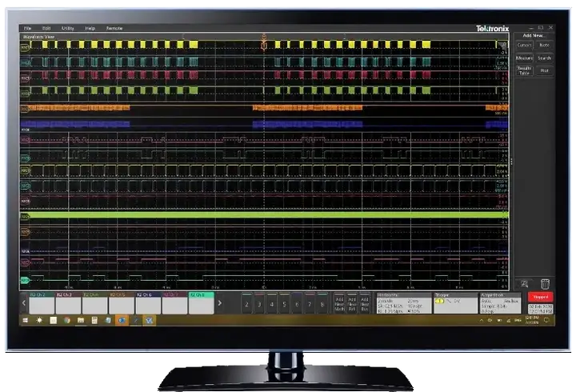Click the sticky note taskbar icon
This screenshot has height=392, width=576.
54,320
